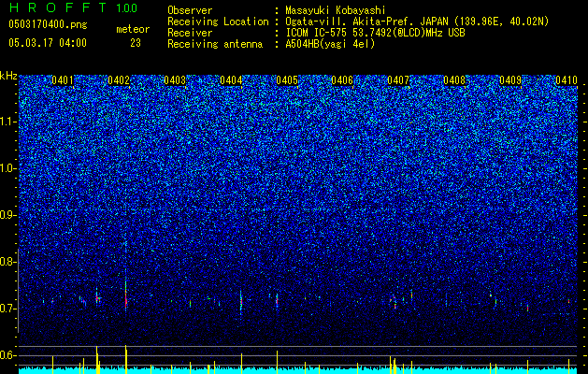The width and height of the screenshot is (588, 374).
Task: Click the meteor count value 23
Action: pos(136,43)
